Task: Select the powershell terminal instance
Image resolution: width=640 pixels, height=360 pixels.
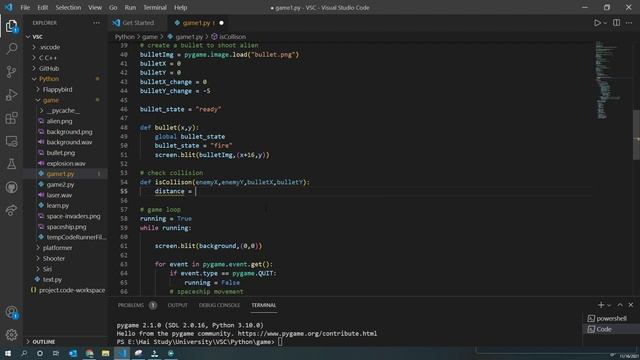Action: [x=611, y=318]
